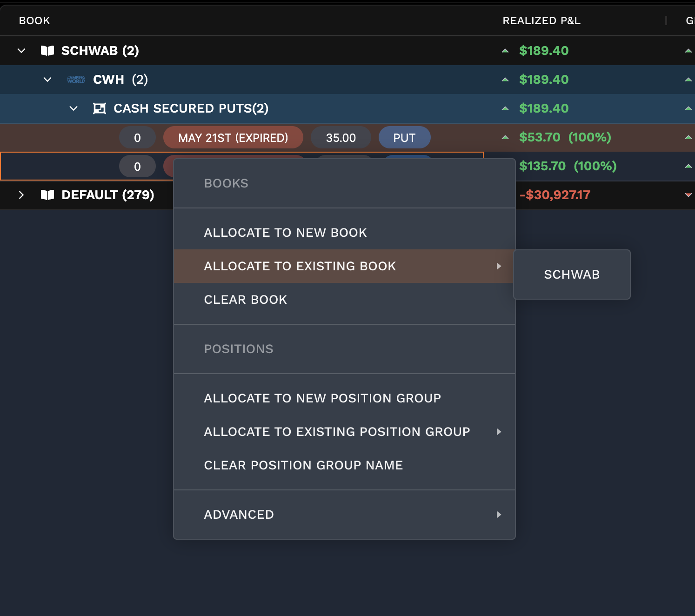This screenshot has width=695, height=616.
Task: Click up arrow beside $53.70 value
Action: 505,137
